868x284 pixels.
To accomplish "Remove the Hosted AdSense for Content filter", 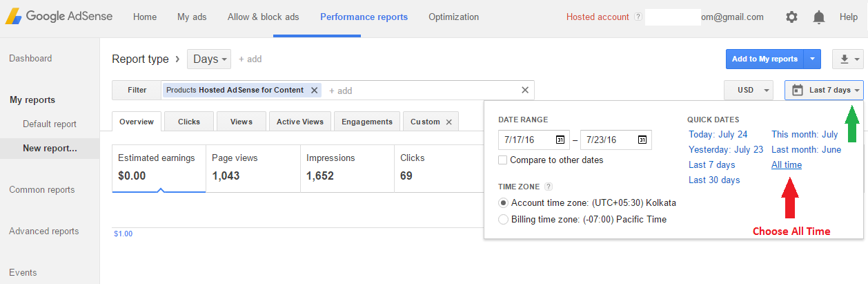I will [315, 90].
